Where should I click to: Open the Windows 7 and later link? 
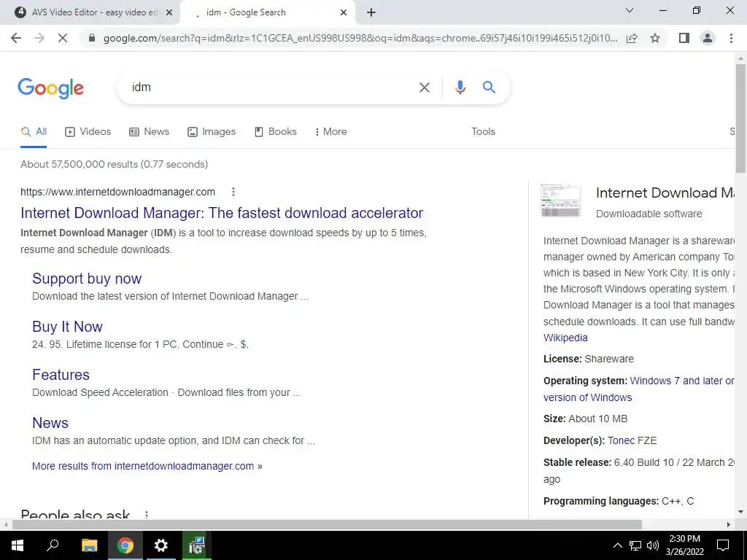[x=639, y=389]
